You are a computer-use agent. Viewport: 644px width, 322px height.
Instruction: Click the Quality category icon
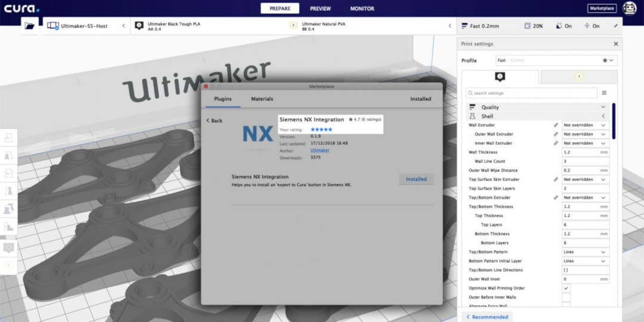(x=472, y=107)
